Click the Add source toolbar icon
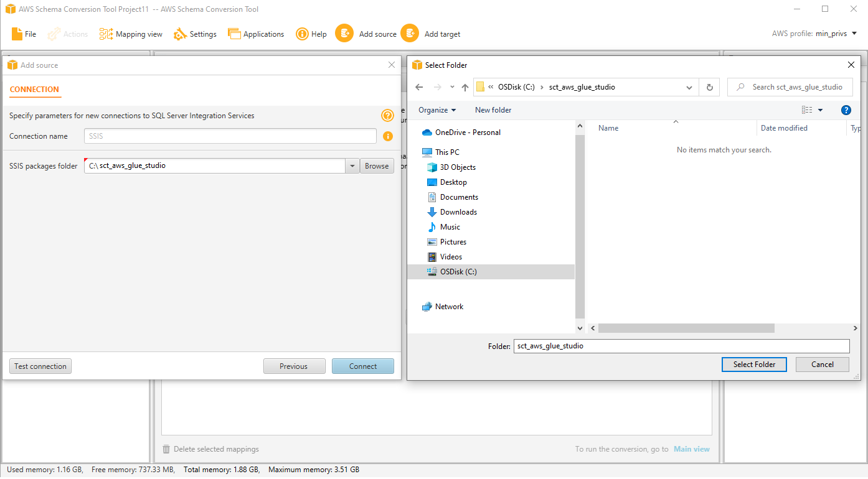Viewport: 868px width, 479px height. pyautogui.click(x=344, y=34)
